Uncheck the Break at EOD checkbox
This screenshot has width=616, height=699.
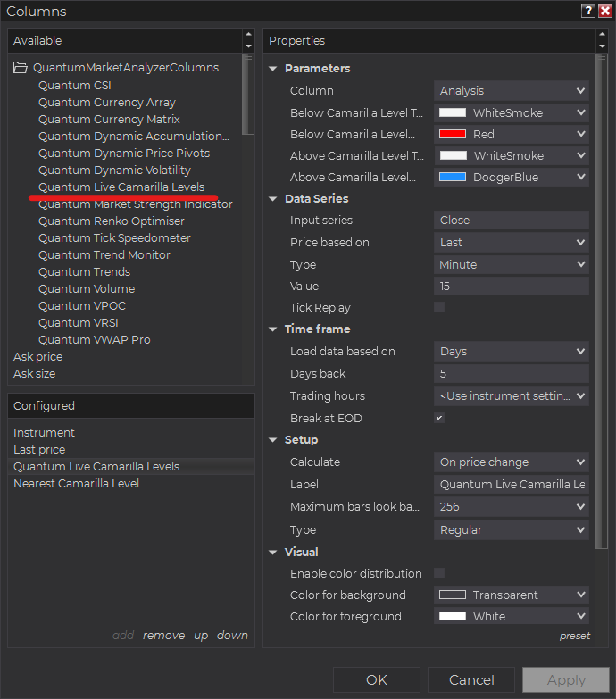[x=439, y=418]
